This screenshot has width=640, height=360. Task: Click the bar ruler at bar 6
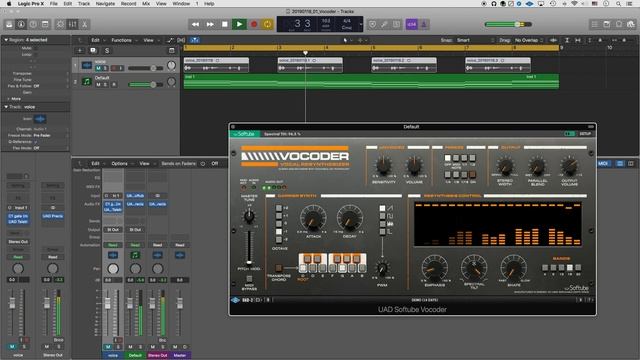coord(420,48)
